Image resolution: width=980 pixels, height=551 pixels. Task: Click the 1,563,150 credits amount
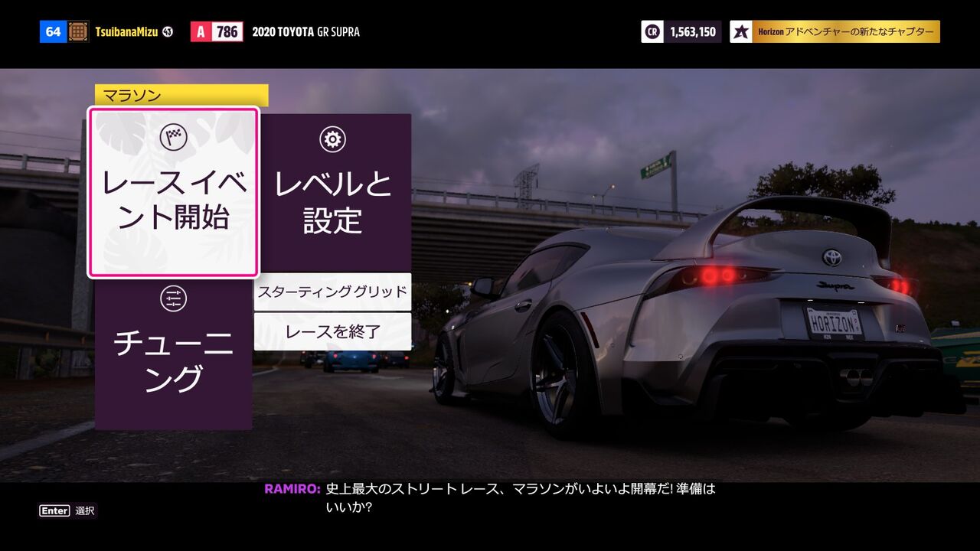(x=693, y=32)
